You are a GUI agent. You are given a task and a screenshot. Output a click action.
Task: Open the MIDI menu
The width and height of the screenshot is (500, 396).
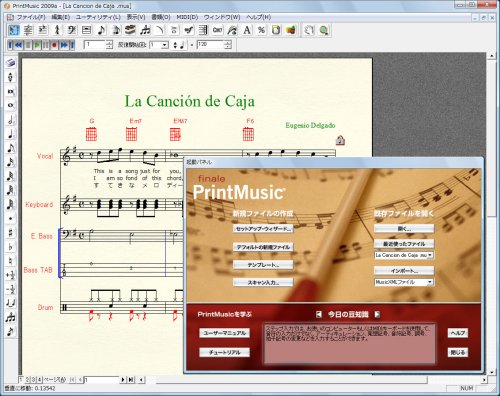pos(187,17)
